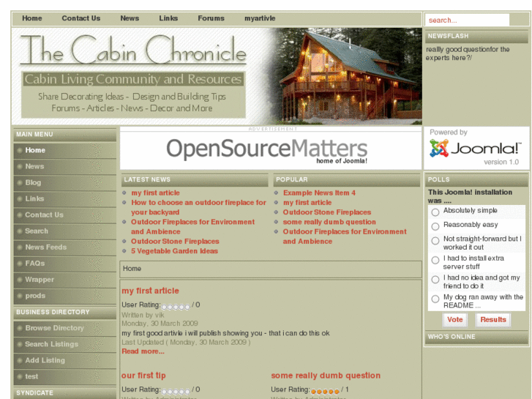Open Blog from the Main Menu
532x399 pixels.
click(x=65, y=182)
